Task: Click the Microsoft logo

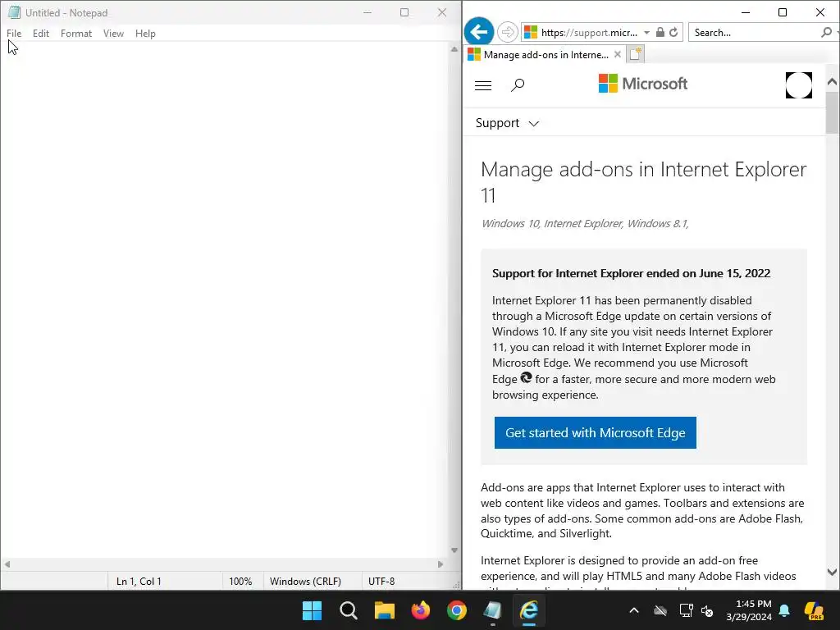Action: pyautogui.click(x=643, y=84)
